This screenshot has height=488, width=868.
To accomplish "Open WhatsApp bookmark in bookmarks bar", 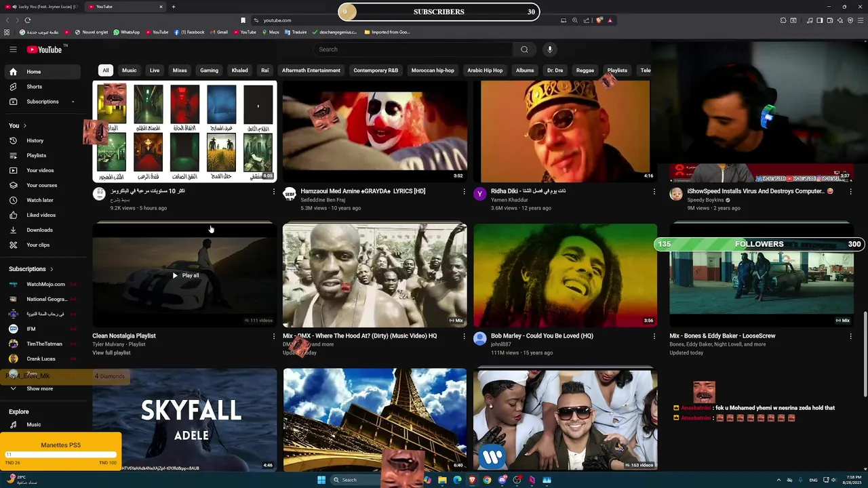I will 126,33.
